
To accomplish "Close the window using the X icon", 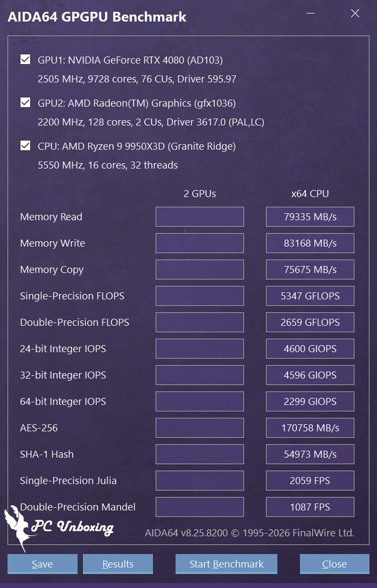I will coord(355,13).
